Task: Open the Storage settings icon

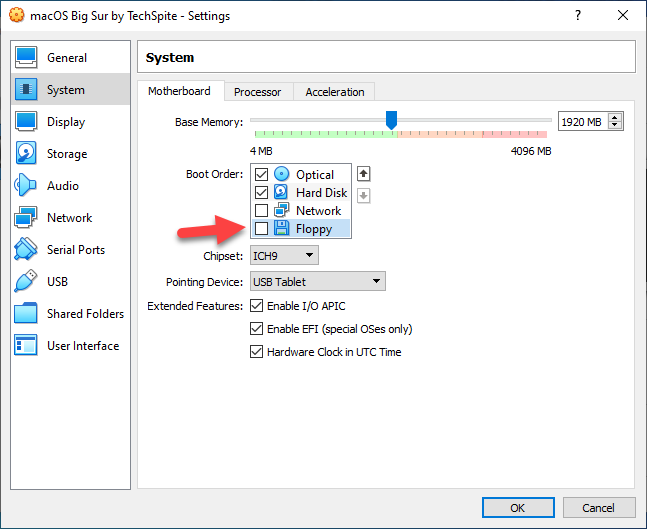Action: 27,154
